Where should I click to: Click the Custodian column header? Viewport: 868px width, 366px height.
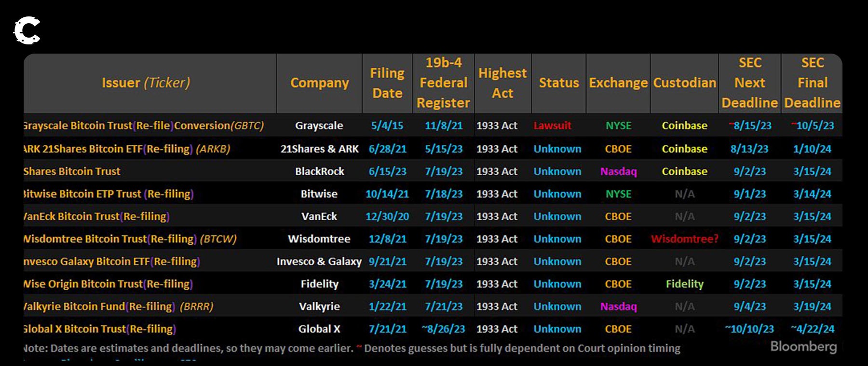tap(684, 83)
